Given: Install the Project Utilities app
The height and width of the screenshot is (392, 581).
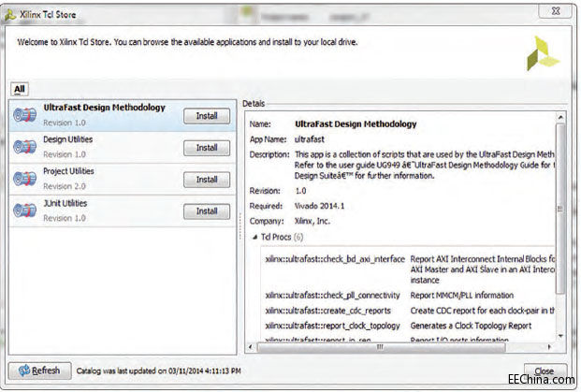Looking at the screenshot, I should 206,180.
